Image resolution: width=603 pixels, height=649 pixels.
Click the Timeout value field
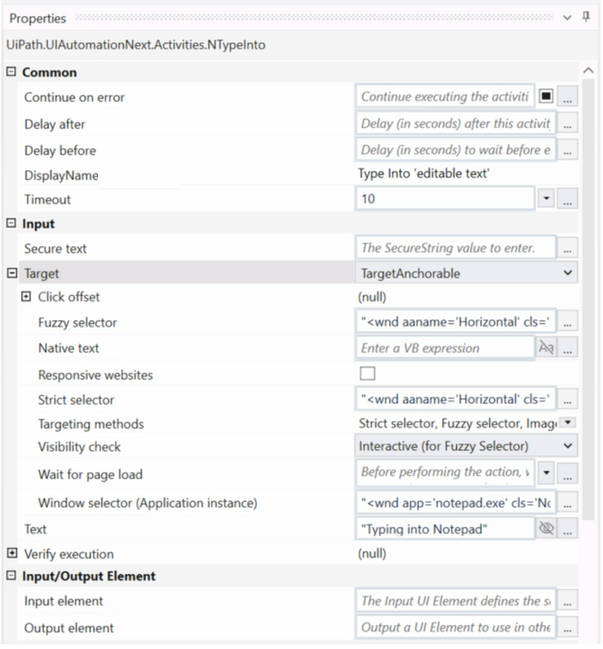tap(445, 199)
